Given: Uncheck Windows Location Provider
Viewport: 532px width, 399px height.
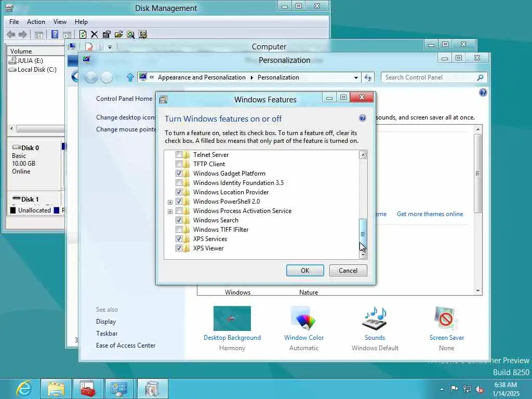Looking at the screenshot, I should 179,192.
